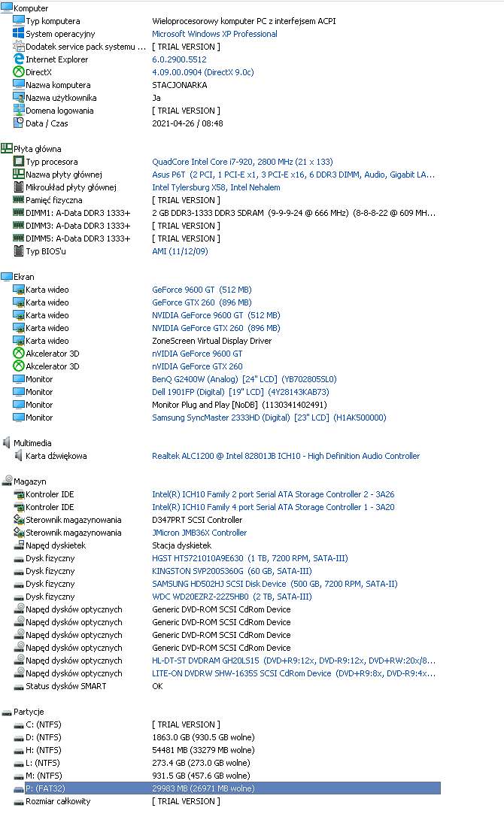Viewport: 504px width, 817px height.
Task: Click the DirectX Xbox-style icon
Action: 19,72
